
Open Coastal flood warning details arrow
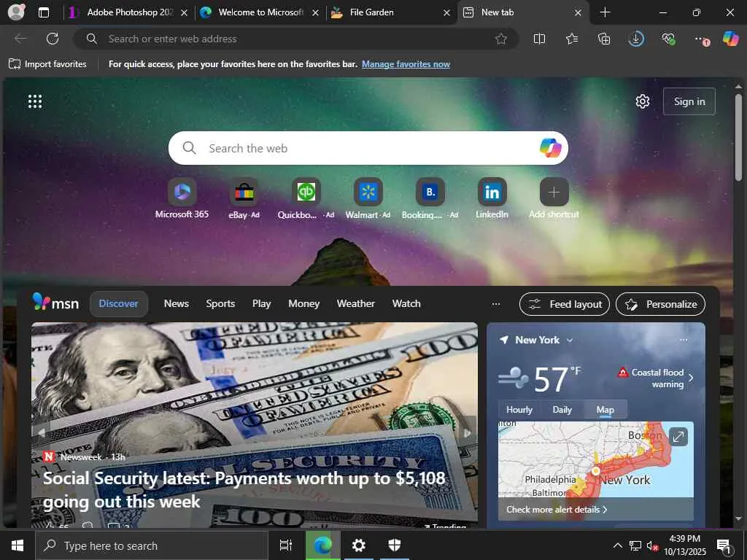pos(691,378)
